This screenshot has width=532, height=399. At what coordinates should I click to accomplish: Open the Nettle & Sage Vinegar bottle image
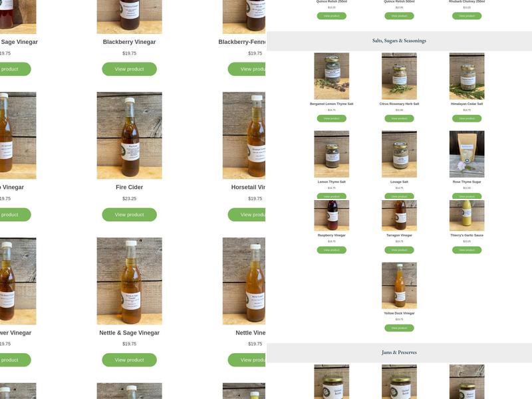coord(129,281)
